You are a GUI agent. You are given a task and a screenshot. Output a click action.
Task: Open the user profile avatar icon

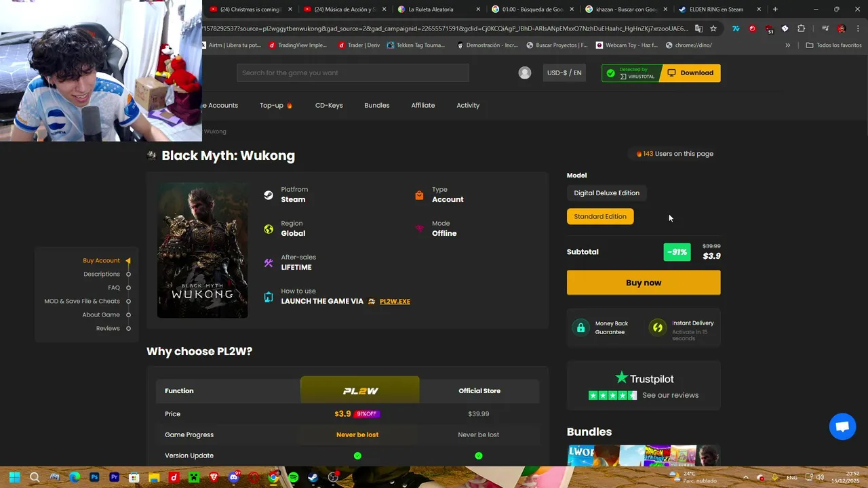525,73
